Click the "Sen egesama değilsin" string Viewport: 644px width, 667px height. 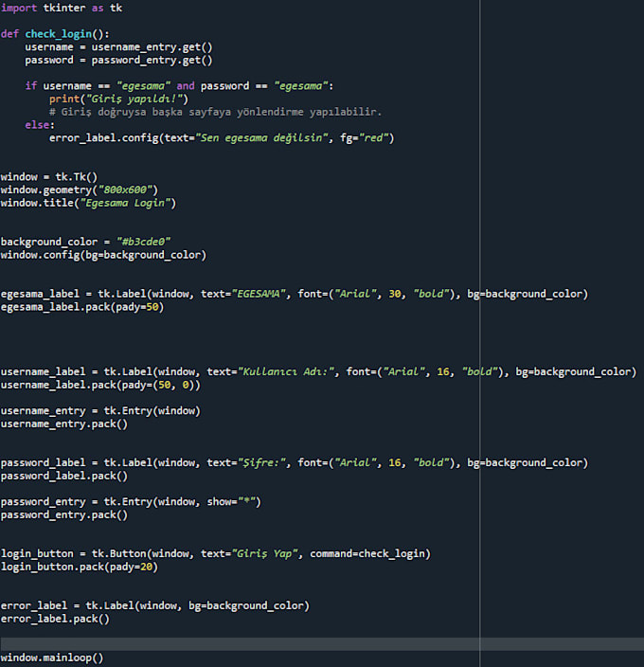[261, 138]
